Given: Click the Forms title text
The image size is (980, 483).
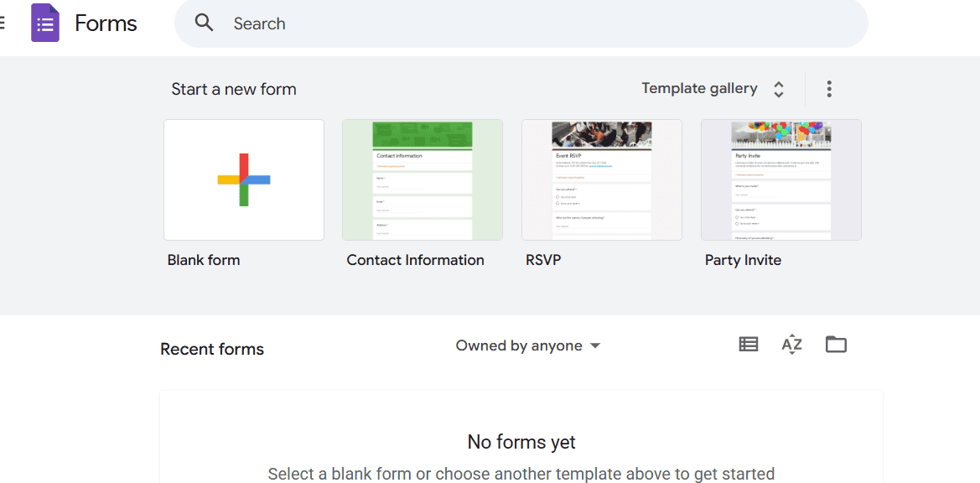Looking at the screenshot, I should pyautogui.click(x=106, y=23).
